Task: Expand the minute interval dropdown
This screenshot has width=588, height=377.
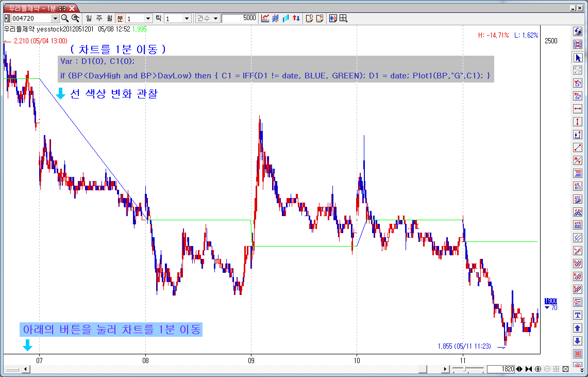Action: point(148,18)
